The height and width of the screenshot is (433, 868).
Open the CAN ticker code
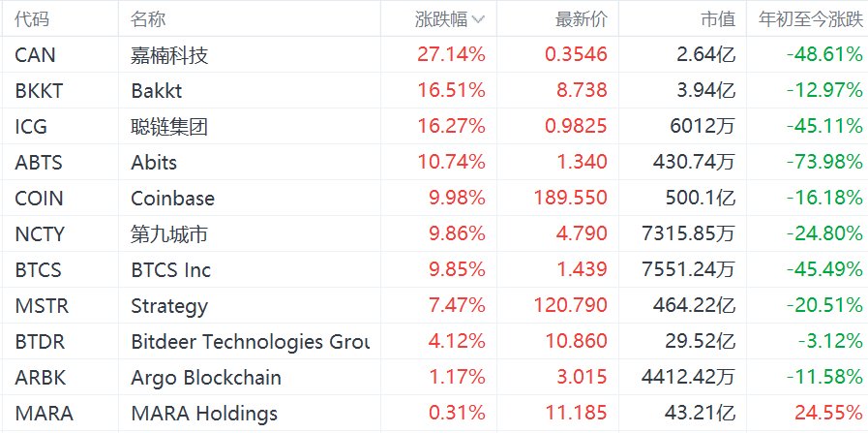36,55
